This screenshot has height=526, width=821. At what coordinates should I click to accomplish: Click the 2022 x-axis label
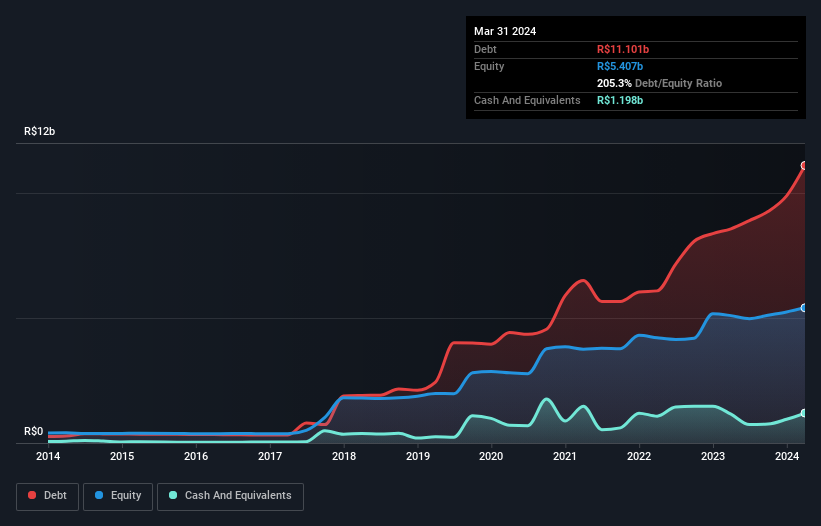(639, 456)
